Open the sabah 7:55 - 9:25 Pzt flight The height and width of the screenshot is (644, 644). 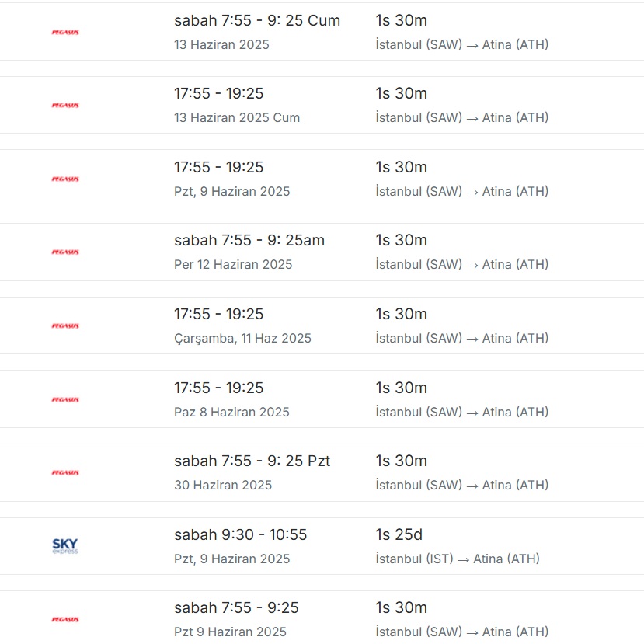pyautogui.click(x=322, y=472)
